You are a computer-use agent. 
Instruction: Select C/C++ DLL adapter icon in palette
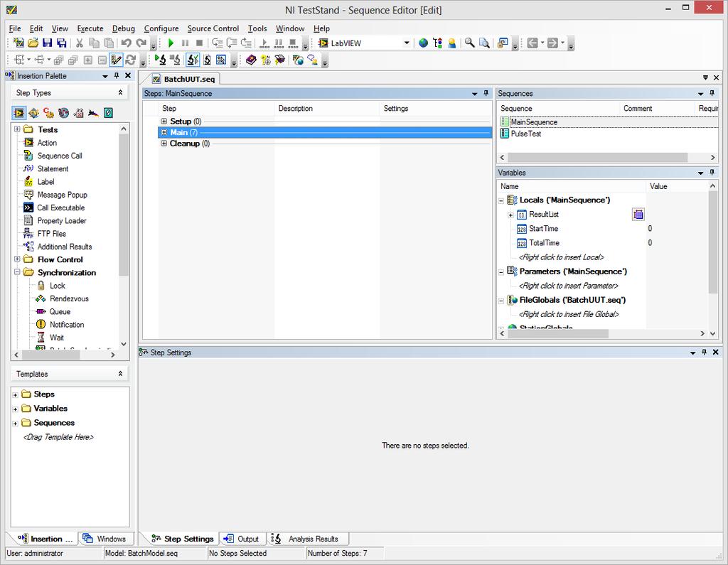coord(48,113)
